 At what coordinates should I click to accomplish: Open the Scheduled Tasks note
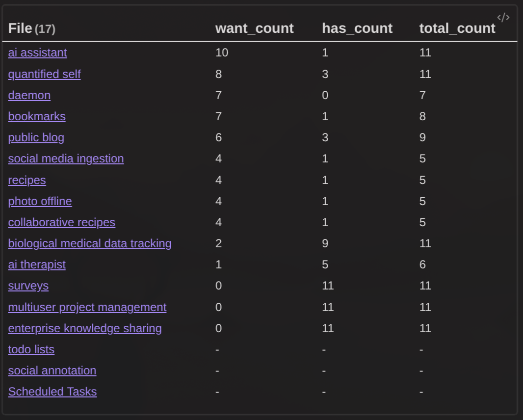(x=52, y=392)
